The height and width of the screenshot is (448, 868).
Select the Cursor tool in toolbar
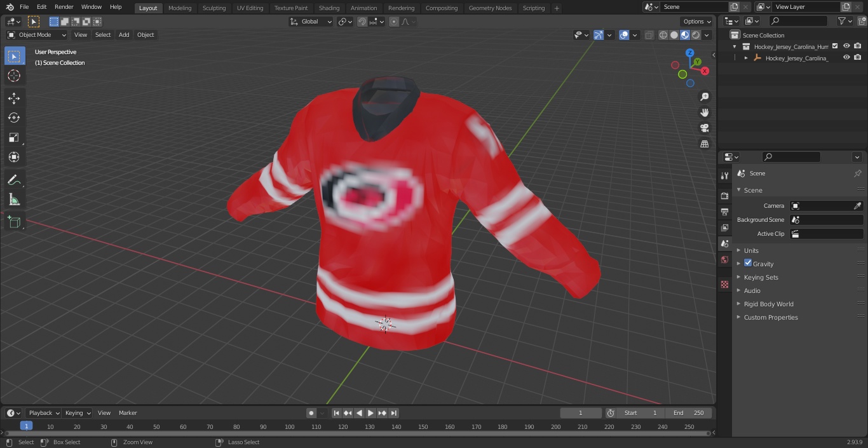tap(14, 76)
